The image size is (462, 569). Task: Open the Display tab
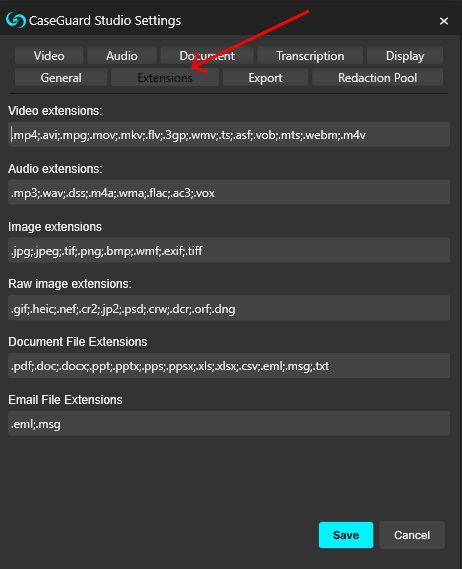405,56
